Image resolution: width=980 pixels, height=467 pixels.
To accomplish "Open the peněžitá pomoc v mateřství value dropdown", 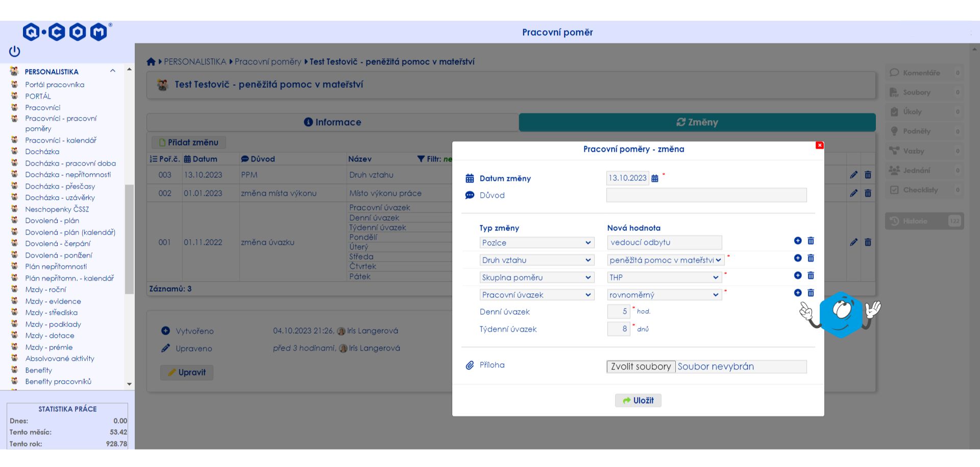I will click(x=666, y=260).
